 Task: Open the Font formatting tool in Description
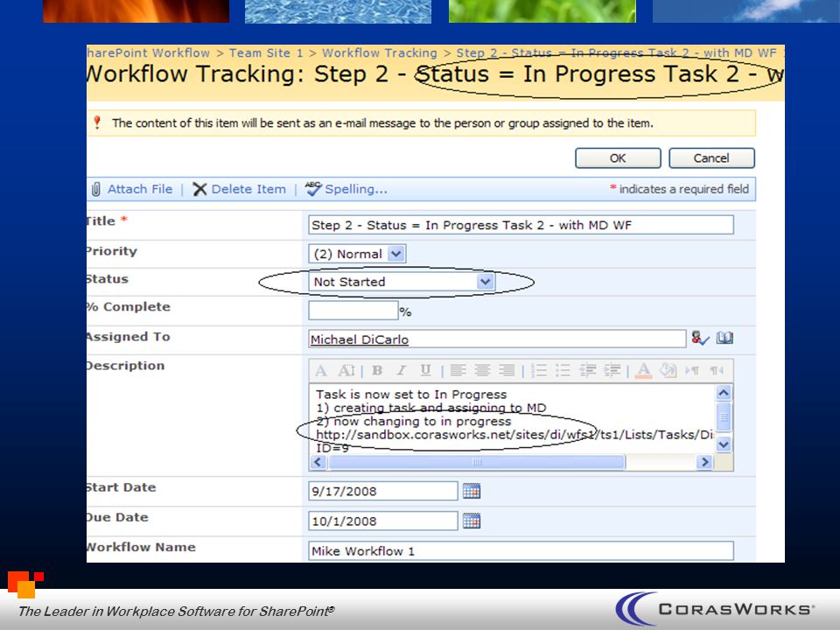[x=321, y=371]
